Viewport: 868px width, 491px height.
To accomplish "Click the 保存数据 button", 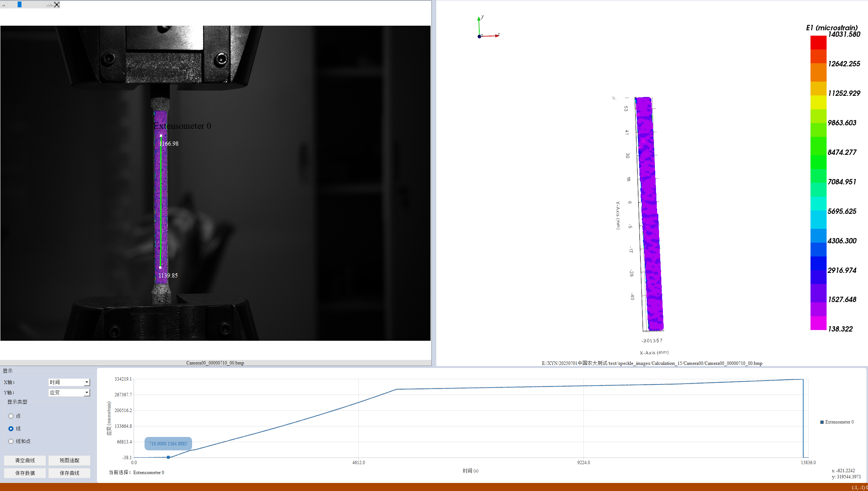I will pyautogui.click(x=25, y=473).
